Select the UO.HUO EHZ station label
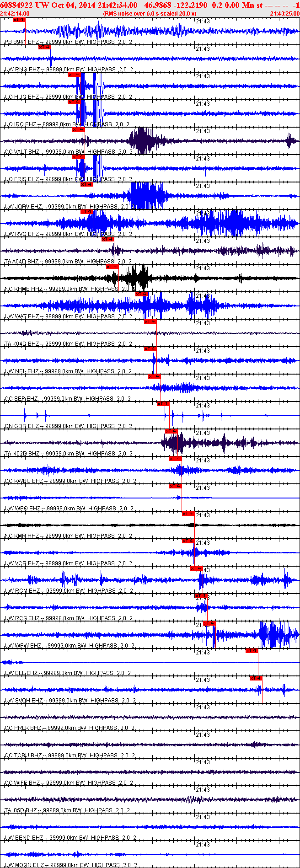The width and height of the screenshot is (300, 868). pyautogui.click(x=21, y=97)
